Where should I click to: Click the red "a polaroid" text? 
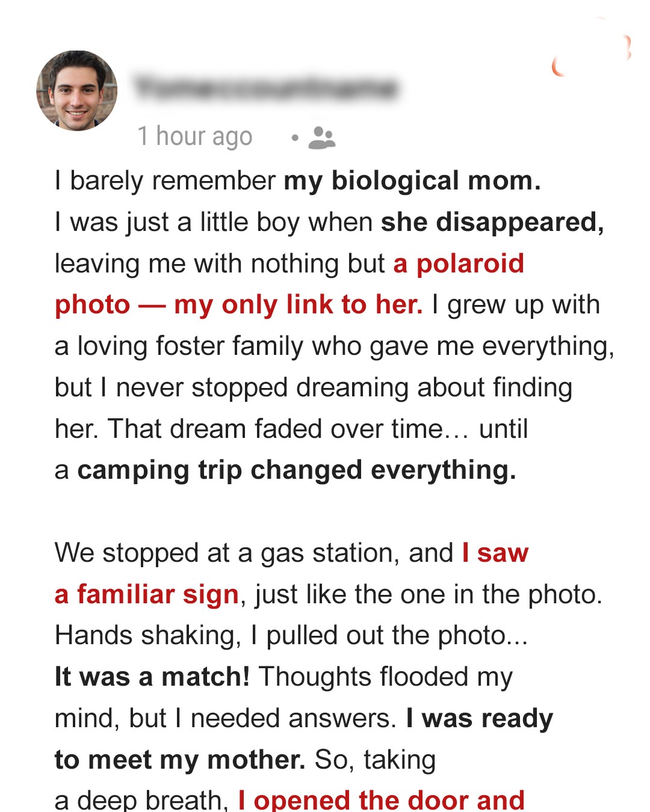coord(459,263)
